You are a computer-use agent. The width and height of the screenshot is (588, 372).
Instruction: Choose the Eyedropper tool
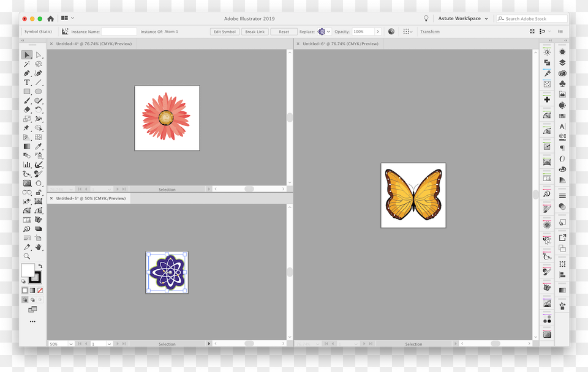pos(38,146)
